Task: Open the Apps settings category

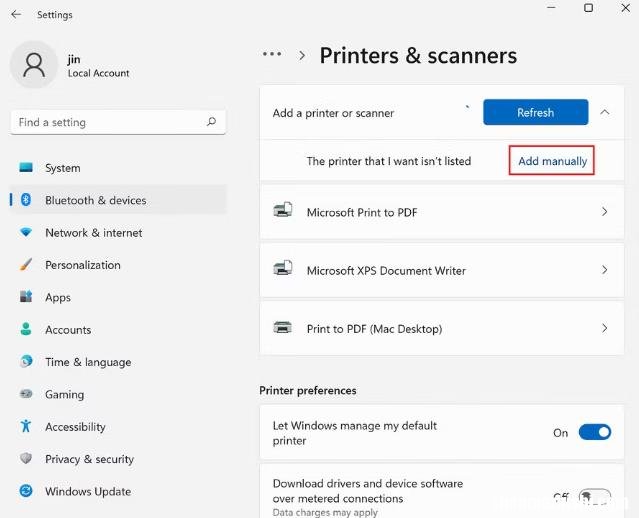Action: (118, 297)
